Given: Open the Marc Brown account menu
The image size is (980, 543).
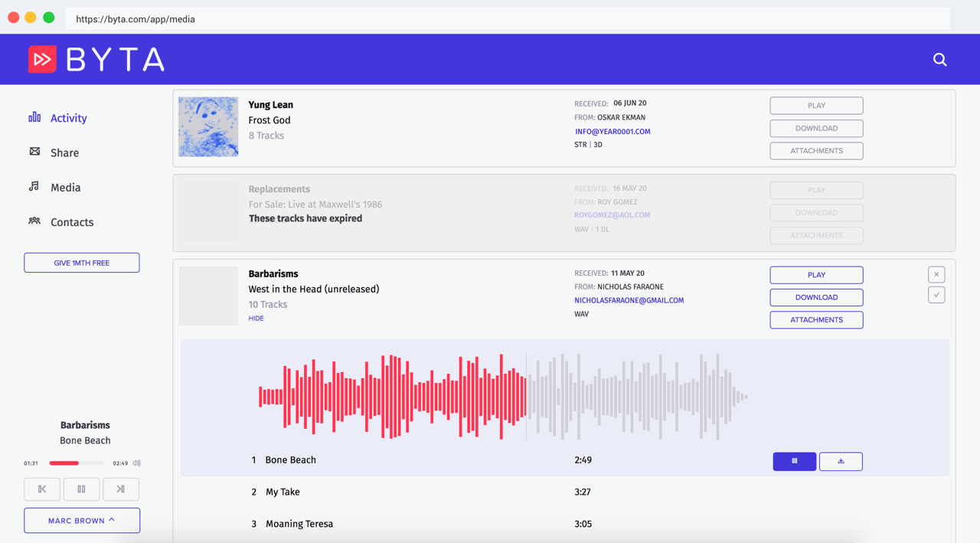Looking at the screenshot, I should [82, 520].
